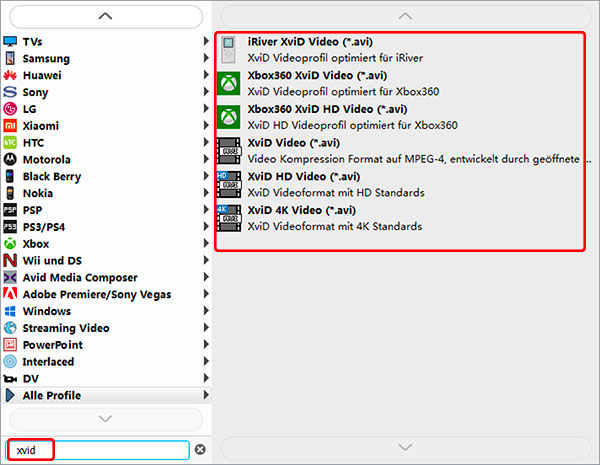The image size is (600, 465).
Task: Expand the Xbox submenu arrow
Action: coord(206,243)
